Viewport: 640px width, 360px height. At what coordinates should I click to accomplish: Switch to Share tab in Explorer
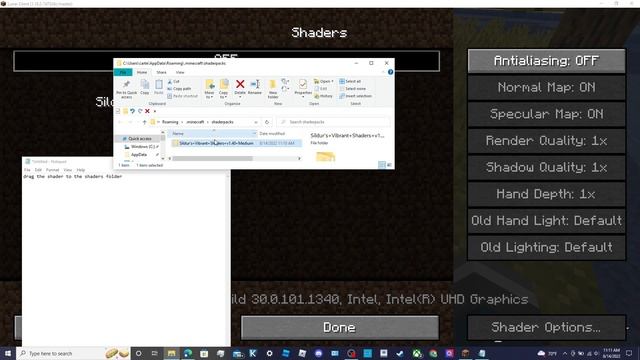point(161,72)
